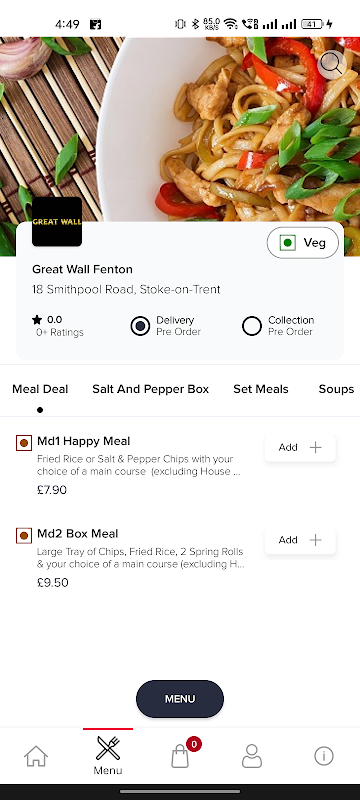360x800 pixels.
Task: Select the Collection Pre Order option
Action: pyautogui.click(x=278, y=326)
